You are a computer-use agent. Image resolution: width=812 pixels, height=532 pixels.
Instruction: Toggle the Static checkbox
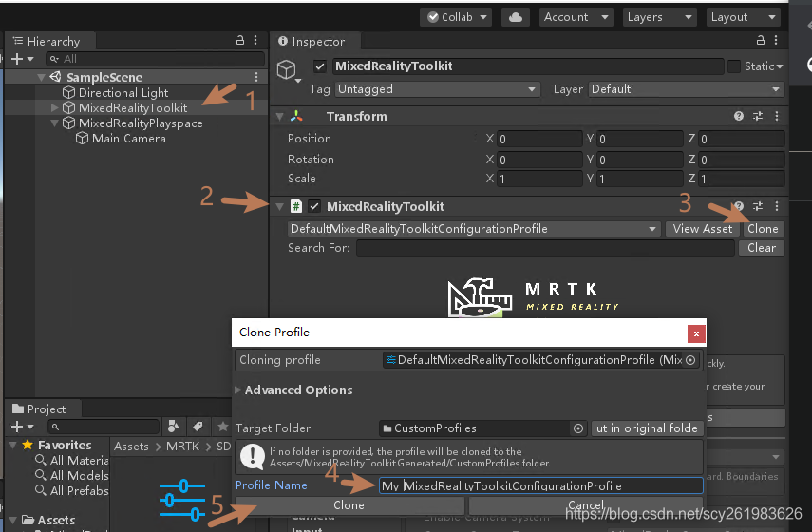[x=733, y=66]
